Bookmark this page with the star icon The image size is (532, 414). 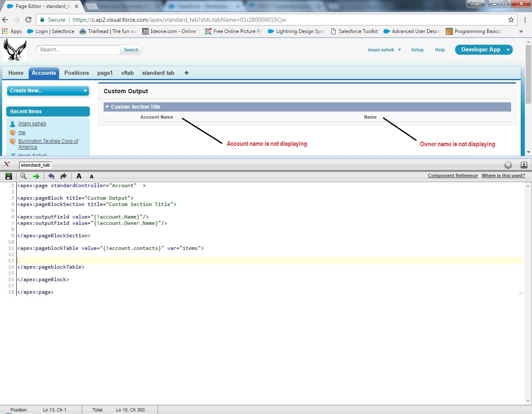coord(511,20)
